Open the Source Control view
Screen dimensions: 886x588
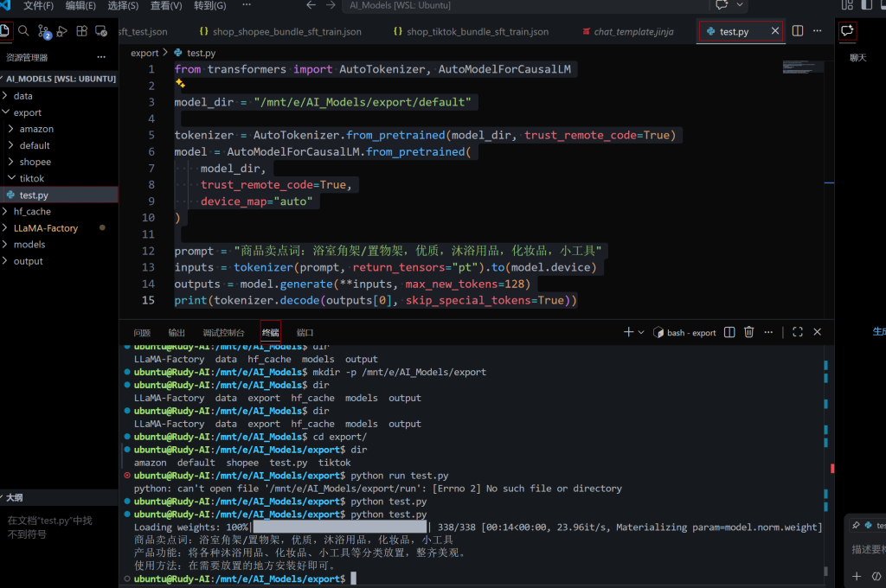pos(43,31)
